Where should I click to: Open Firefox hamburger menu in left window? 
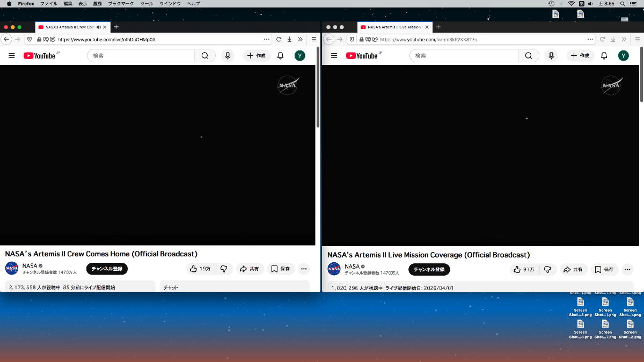[314, 39]
